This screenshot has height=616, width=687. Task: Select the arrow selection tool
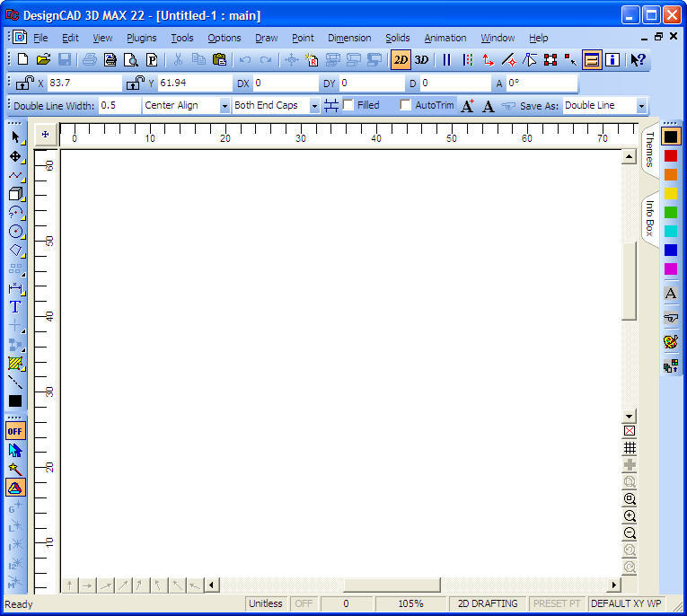click(15, 137)
